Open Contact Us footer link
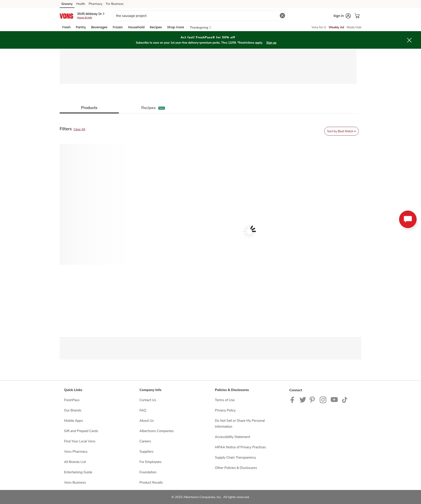The image size is (421, 504). tap(148, 400)
